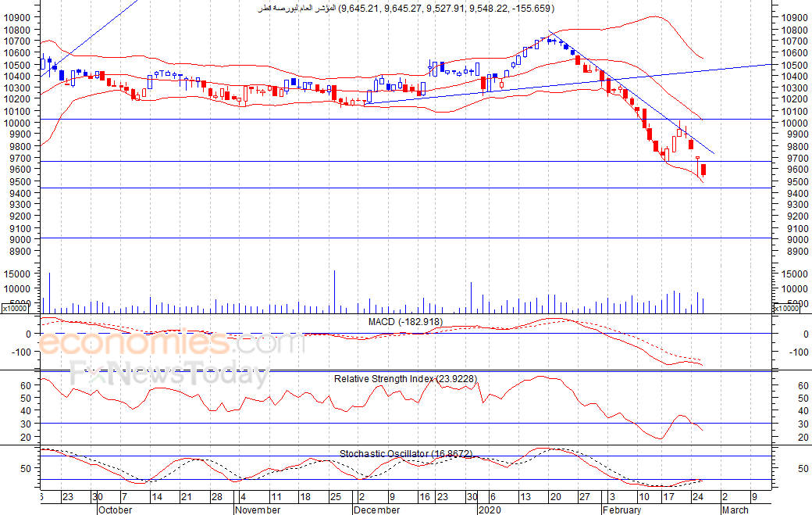Click the date label 4 above November

click(x=243, y=497)
